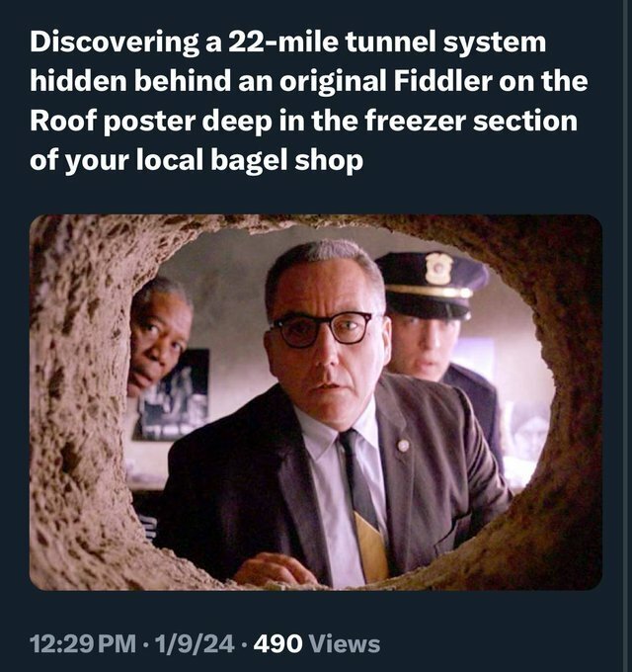
Task: Click the lapel pin on the suit
Action: pos(403,446)
